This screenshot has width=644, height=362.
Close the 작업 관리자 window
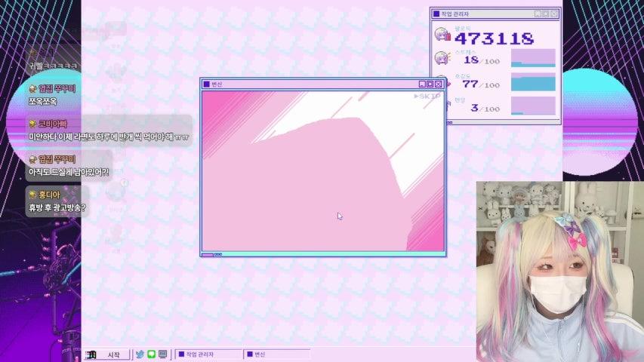[555, 14]
